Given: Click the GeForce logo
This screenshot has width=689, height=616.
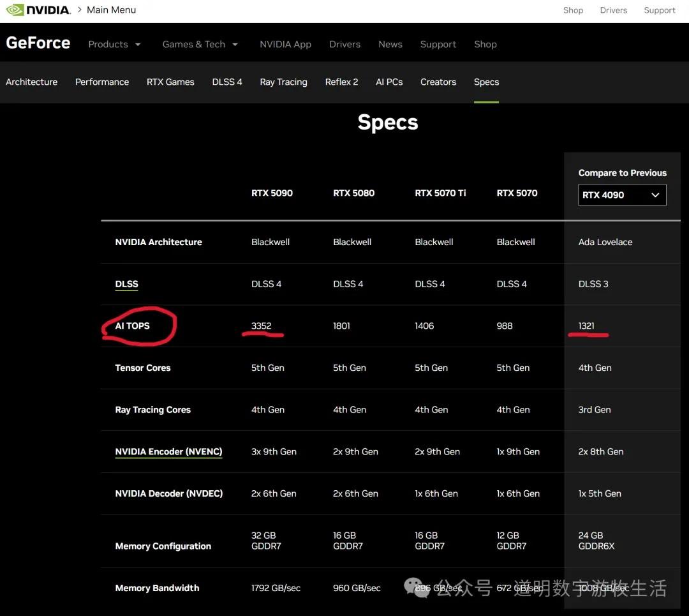Looking at the screenshot, I should coord(38,42).
